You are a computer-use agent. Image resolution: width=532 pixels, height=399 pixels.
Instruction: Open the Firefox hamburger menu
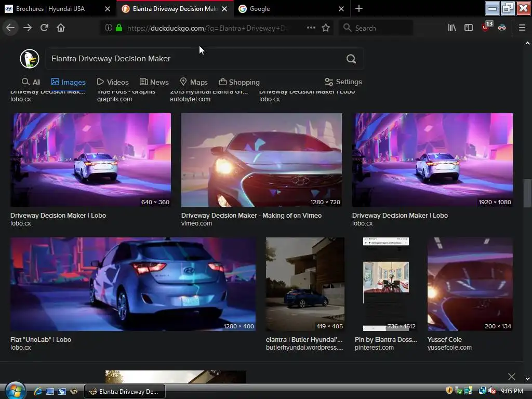522,28
